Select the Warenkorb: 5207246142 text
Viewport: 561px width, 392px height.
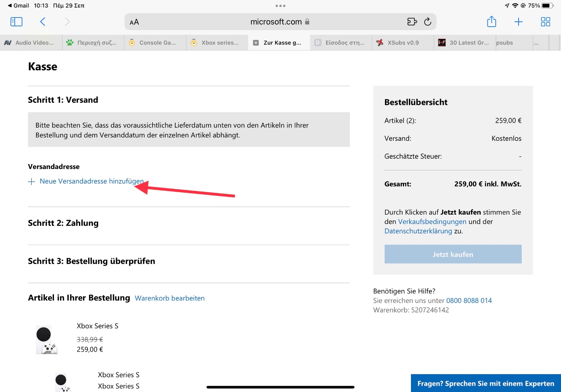[411, 310]
